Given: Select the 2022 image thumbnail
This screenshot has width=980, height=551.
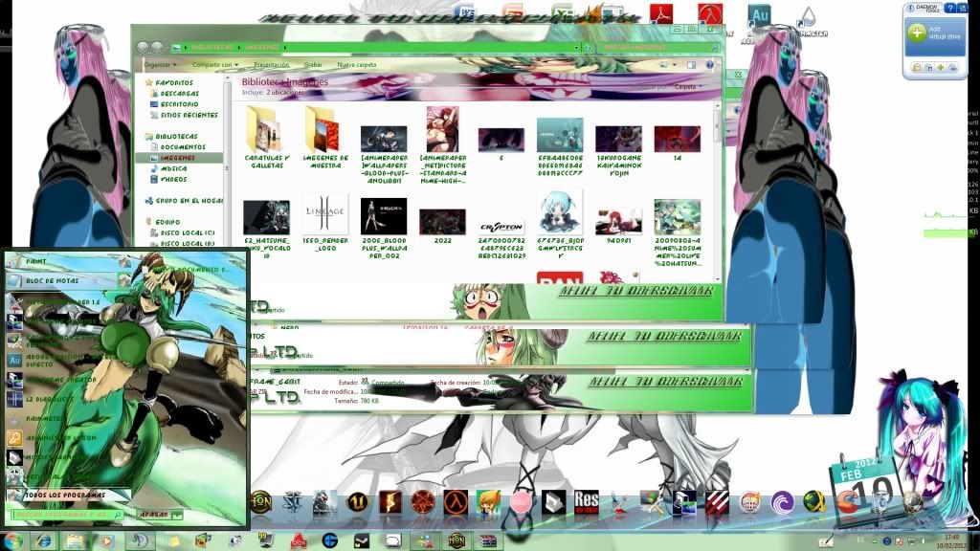Looking at the screenshot, I should click(442, 226).
